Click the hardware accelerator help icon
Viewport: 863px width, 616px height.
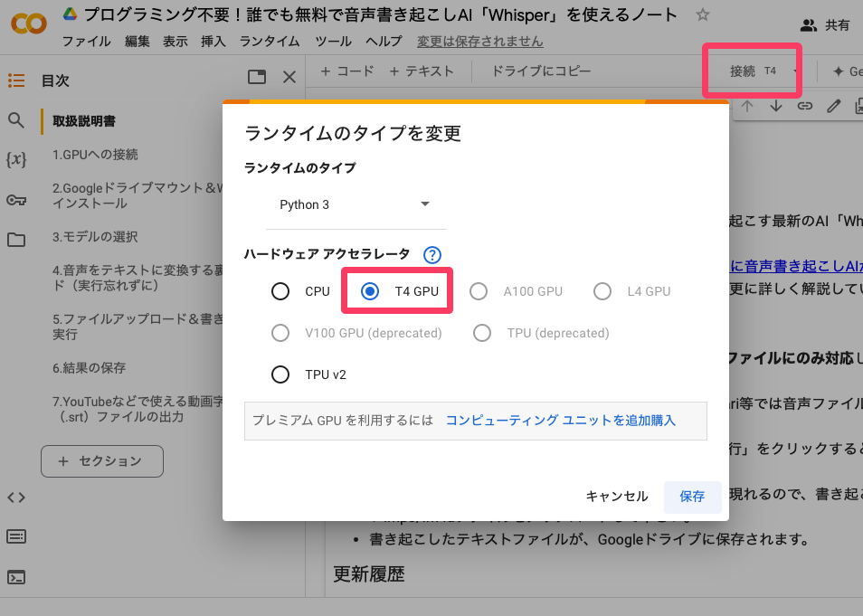tap(432, 255)
